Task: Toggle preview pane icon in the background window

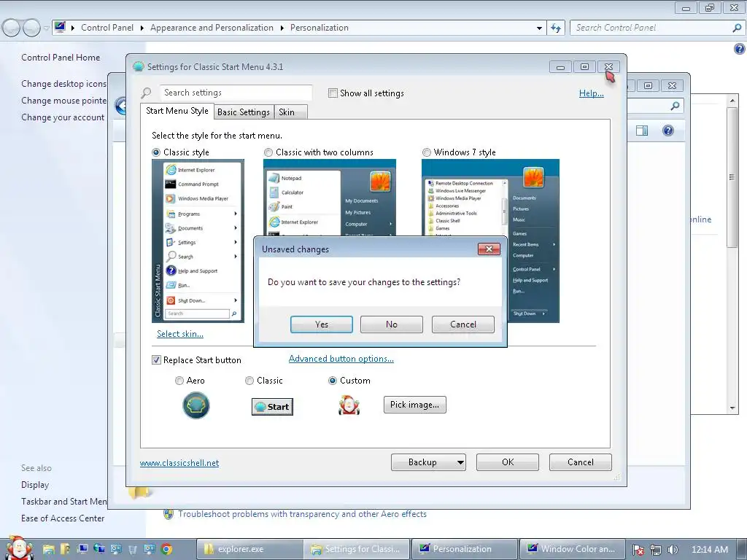Action: 642,131
